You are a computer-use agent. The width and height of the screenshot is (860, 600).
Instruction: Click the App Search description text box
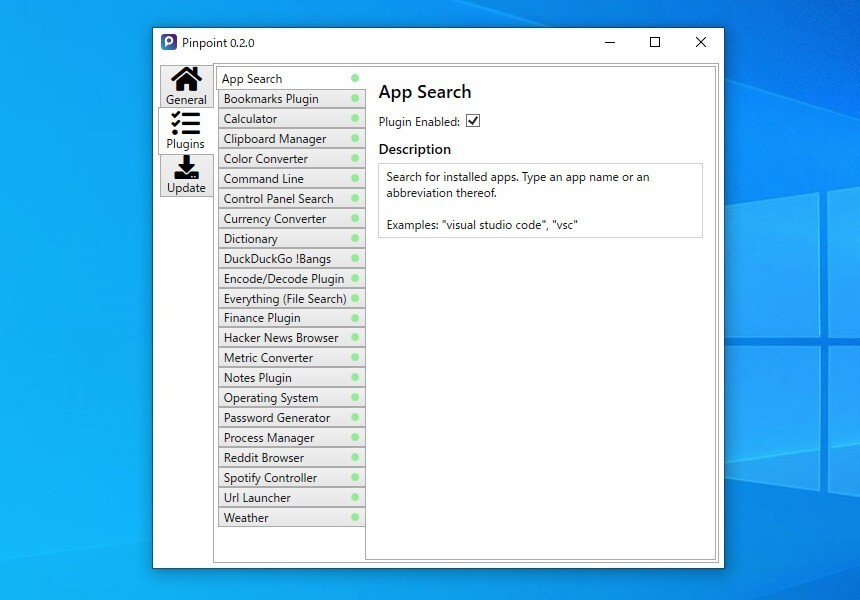pyautogui.click(x=540, y=200)
